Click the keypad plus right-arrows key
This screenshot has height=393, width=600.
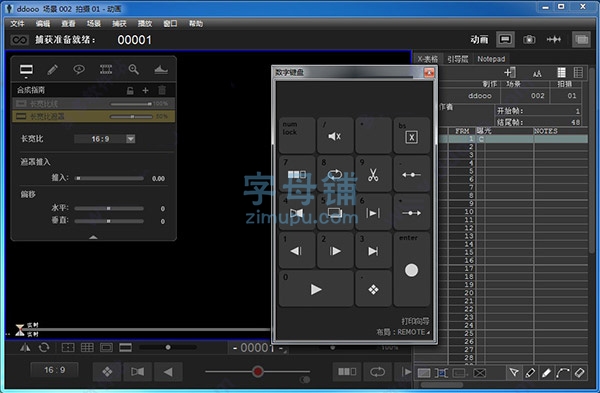(412, 212)
